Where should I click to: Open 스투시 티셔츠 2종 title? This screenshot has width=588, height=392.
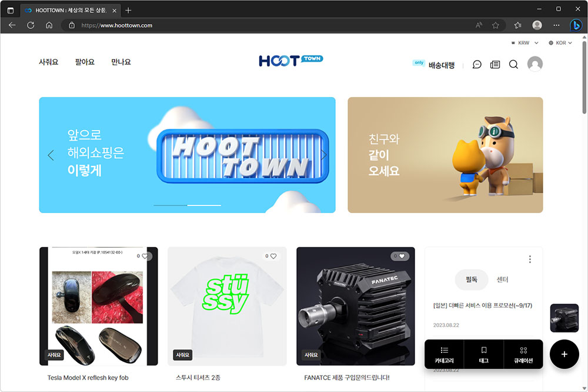pos(198,378)
